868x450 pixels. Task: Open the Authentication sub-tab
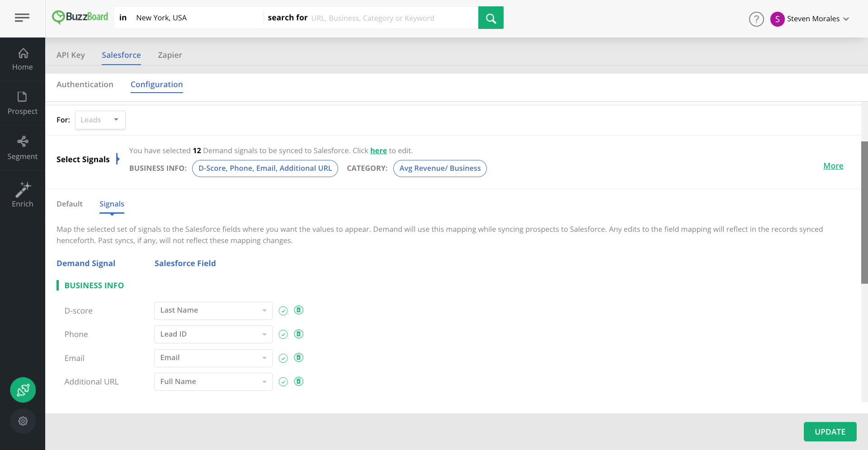point(85,84)
